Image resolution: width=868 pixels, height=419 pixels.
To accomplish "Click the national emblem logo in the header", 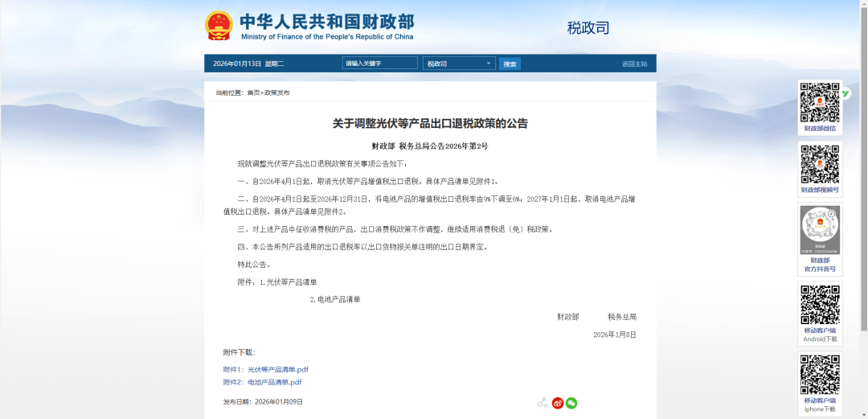I will click(218, 26).
